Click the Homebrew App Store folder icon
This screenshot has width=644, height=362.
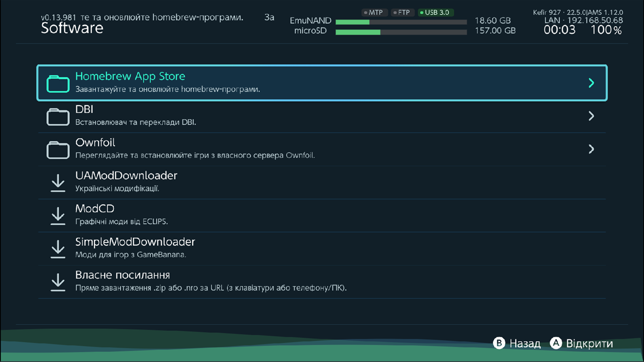click(x=58, y=83)
